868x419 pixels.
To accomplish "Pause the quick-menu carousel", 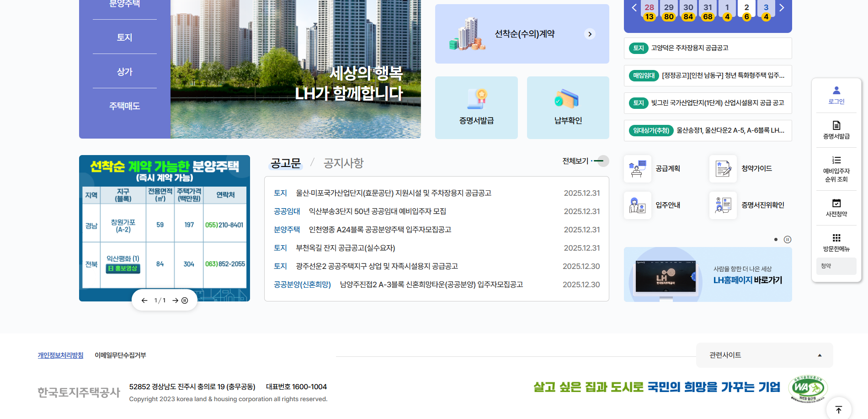I will pyautogui.click(x=788, y=239).
